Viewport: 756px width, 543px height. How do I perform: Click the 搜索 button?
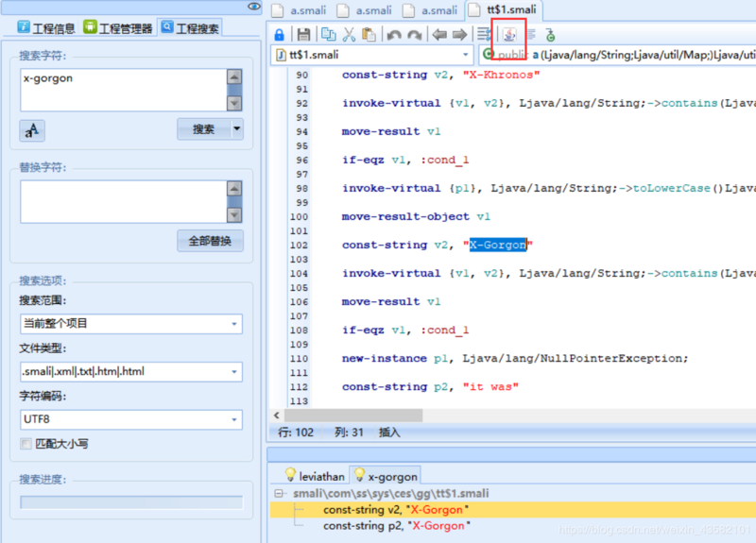[203, 129]
